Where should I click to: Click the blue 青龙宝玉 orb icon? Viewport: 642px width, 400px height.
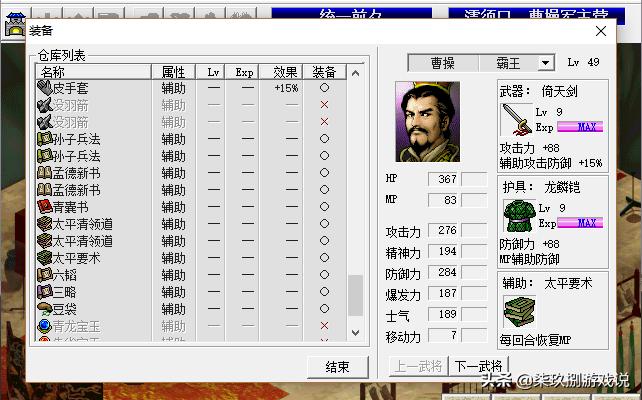point(44,326)
